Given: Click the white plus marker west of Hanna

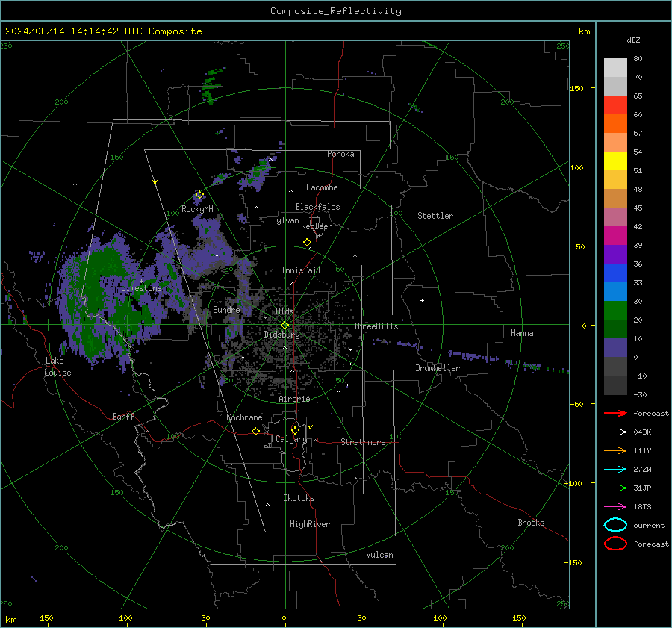Looking at the screenshot, I should click(422, 300).
